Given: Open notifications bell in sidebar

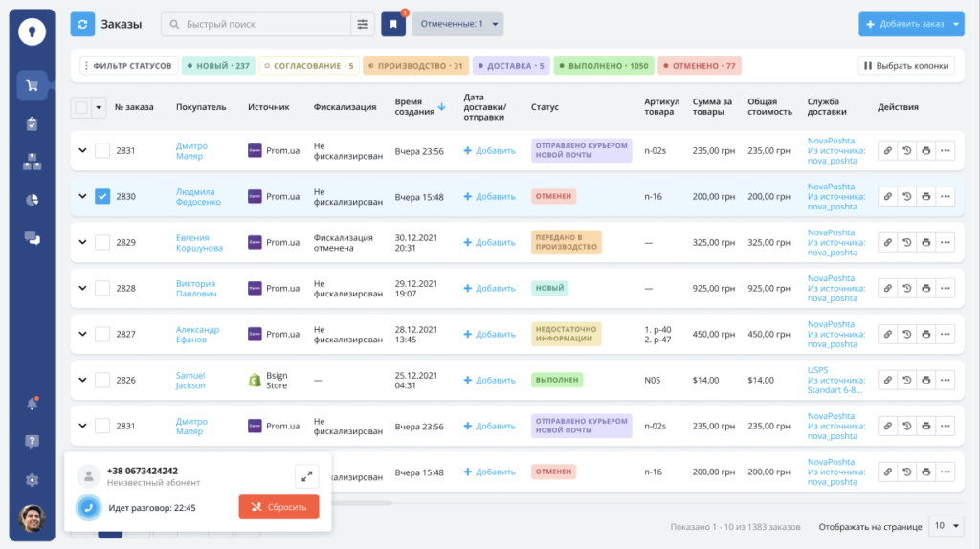Looking at the screenshot, I should (x=32, y=404).
